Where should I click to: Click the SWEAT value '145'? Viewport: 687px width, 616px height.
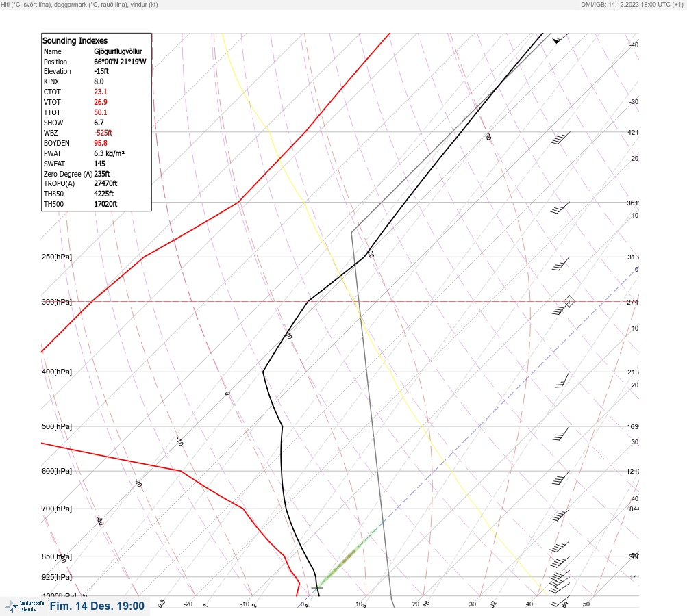pos(99,164)
